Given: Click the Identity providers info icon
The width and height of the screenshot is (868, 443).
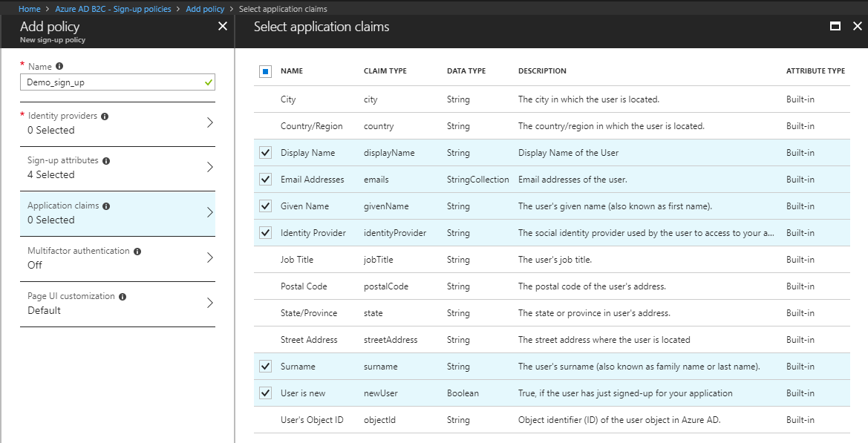Looking at the screenshot, I should click(105, 117).
